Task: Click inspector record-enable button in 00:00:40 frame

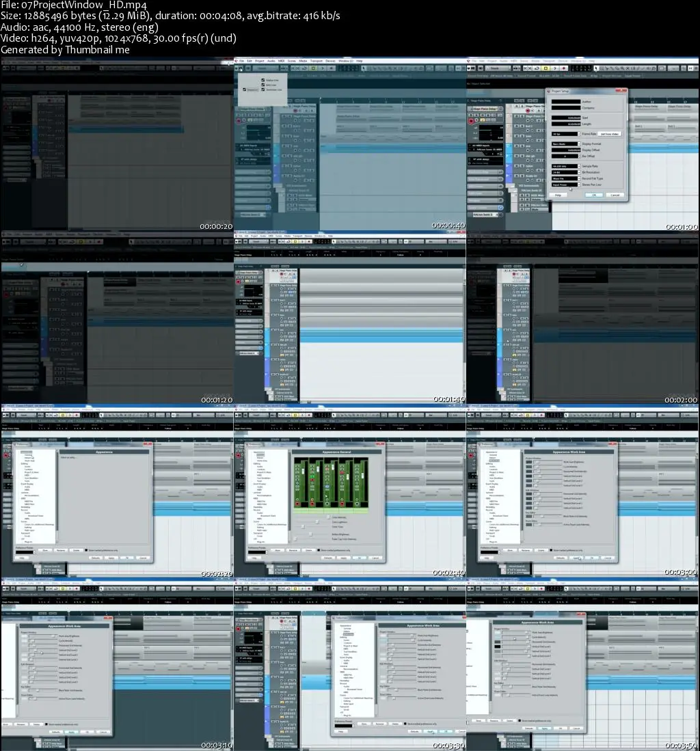Action: pos(239,121)
